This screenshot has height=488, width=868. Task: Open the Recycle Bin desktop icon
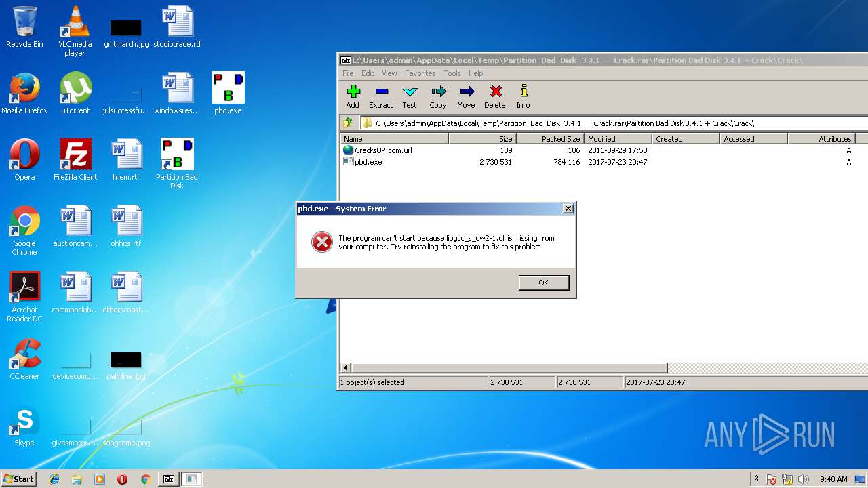(24, 27)
